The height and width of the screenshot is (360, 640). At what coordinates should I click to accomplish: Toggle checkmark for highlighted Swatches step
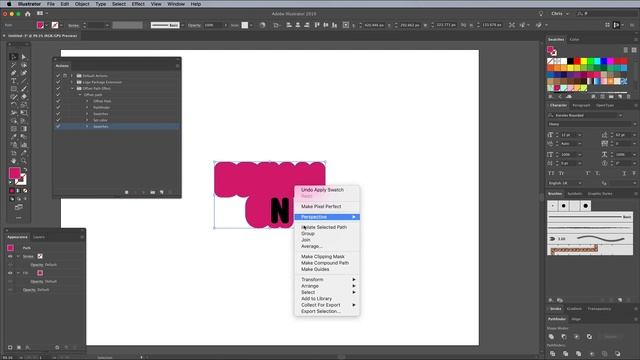pyautogui.click(x=58, y=127)
